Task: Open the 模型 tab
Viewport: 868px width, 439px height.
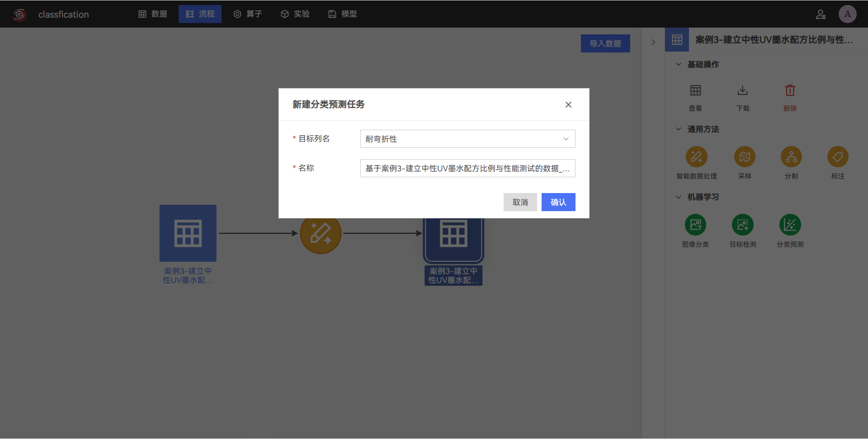Action: pyautogui.click(x=343, y=14)
